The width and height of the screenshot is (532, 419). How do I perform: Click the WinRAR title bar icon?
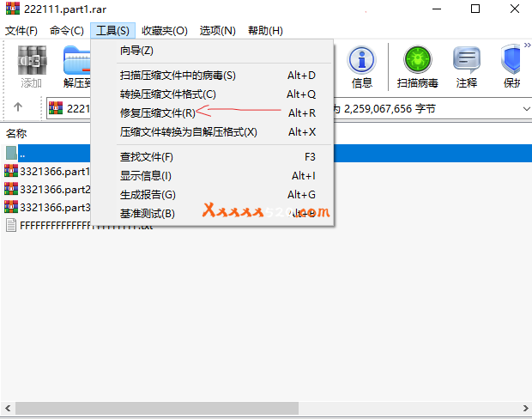click(13, 9)
